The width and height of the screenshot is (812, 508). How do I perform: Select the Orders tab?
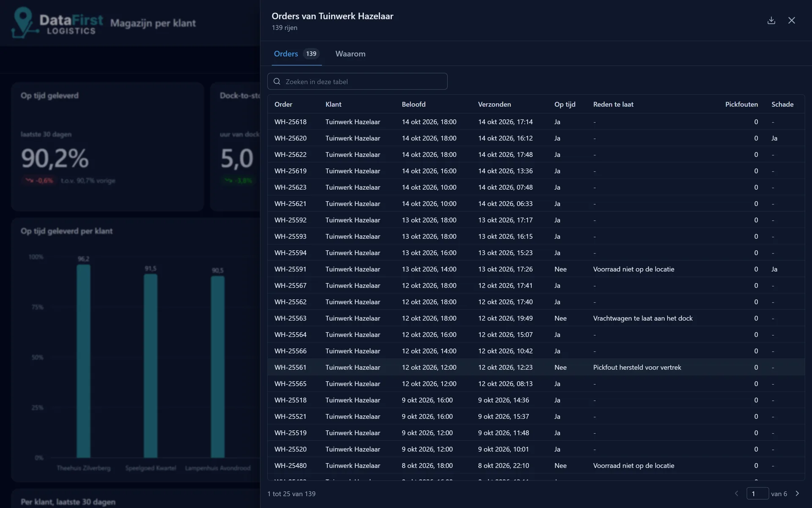coord(296,54)
